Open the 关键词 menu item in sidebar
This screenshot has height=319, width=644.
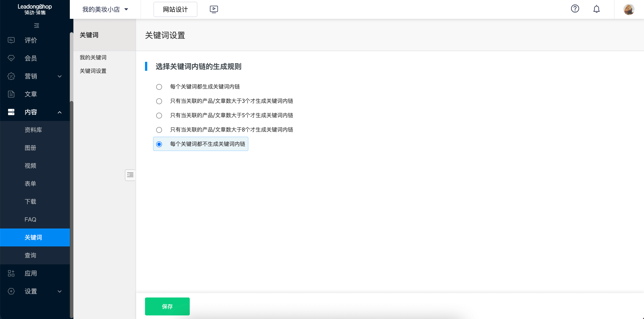[33, 237]
